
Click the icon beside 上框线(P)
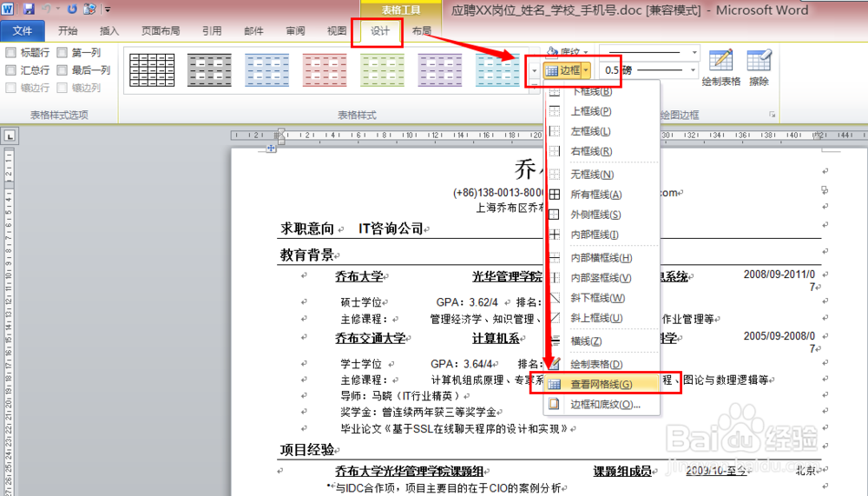554,111
